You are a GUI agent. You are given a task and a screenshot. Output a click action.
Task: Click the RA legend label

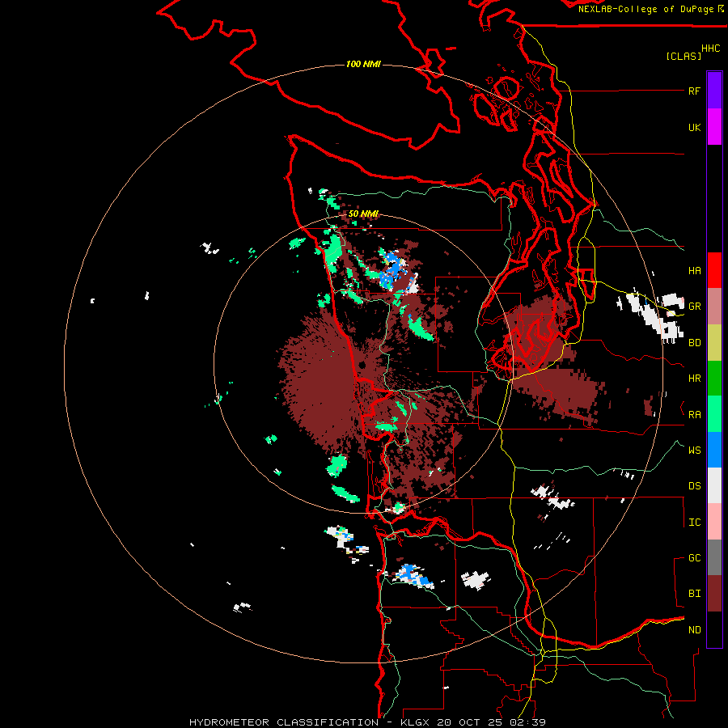point(694,415)
